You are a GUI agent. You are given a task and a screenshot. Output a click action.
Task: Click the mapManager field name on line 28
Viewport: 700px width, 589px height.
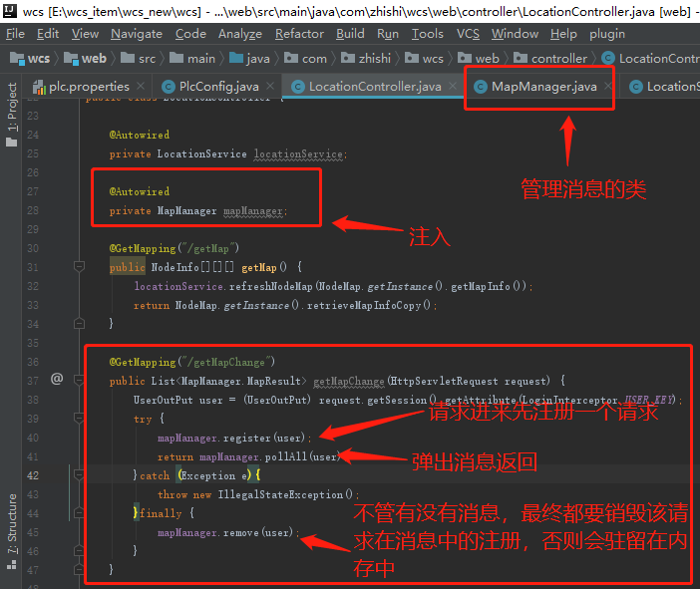pos(253,210)
